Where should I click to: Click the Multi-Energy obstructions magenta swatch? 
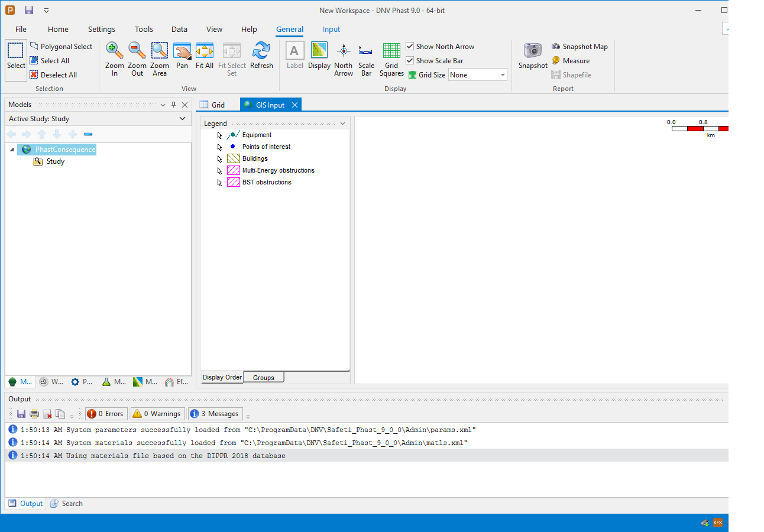tap(233, 170)
